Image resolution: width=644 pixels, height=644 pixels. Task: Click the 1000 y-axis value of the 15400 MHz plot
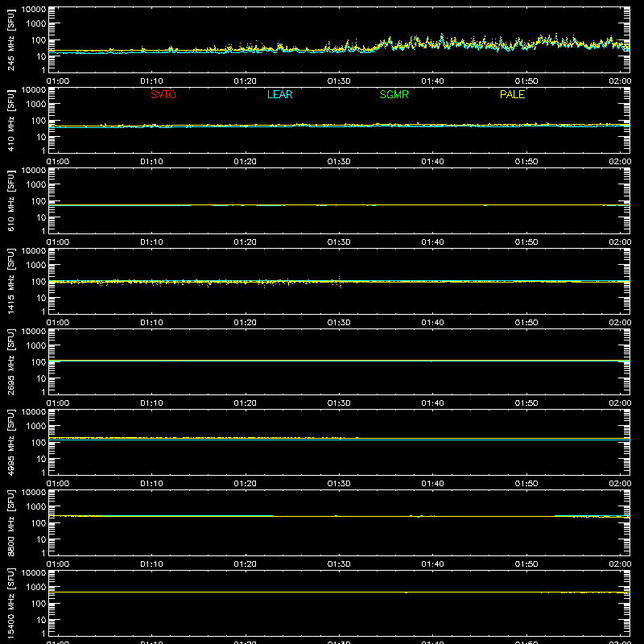click(x=36, y=588)
